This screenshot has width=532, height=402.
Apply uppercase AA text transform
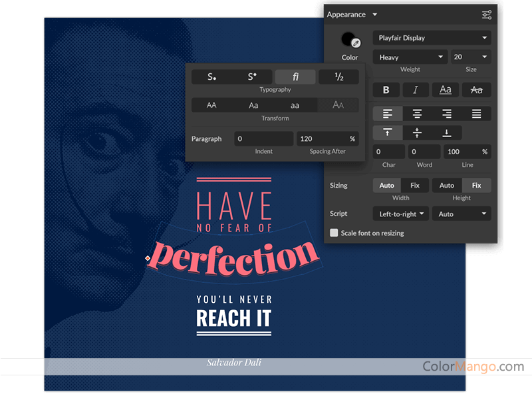click(211, 105)
